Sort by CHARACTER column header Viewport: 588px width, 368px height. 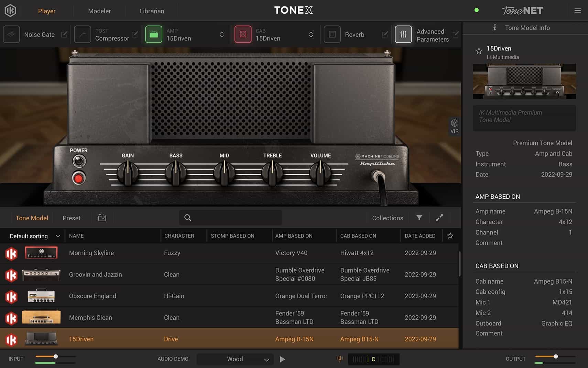[x=179, y=236]
